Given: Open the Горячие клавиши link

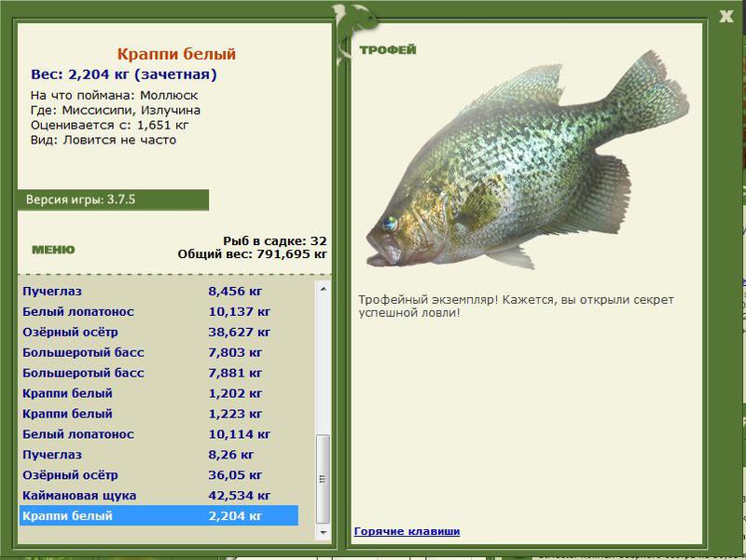Looking at the screenshot, I should point(407,531).
